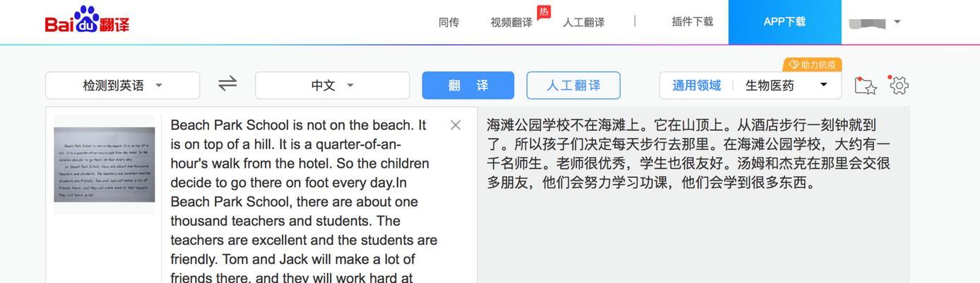
Task: Click the uploaded image thumbnail
Action: click(x=105, y=164)
